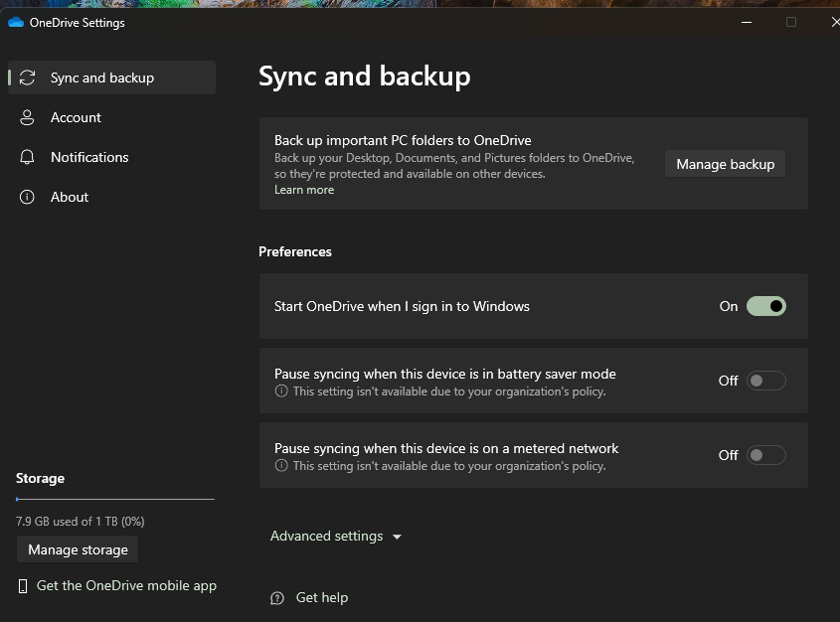Click the Account person icon
This screenshot has height=622, width=840.
coord(28,117)
